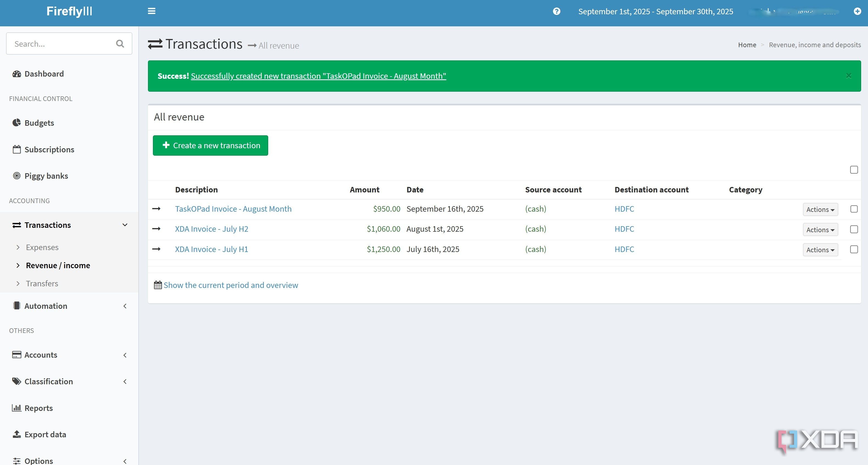This screenshot has width=868, height=465.
Task: Check the XDA Invoice - July H2 checkbox
Action: 854,229
